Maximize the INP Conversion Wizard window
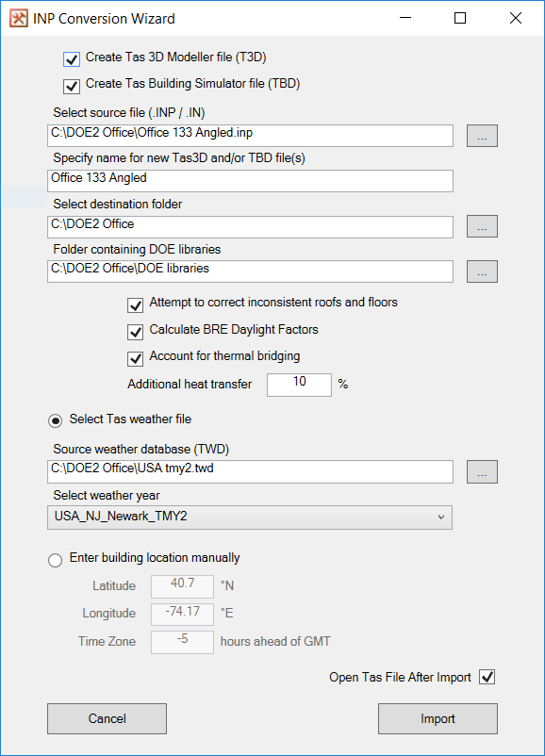The width and height of the screenshot is (545, 756). tap(460, 18)
